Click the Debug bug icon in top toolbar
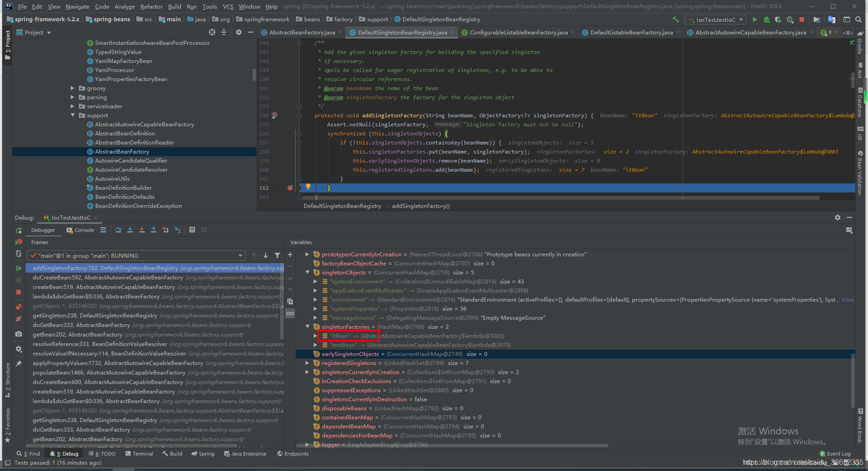This screenshot has width=868, height=471. 766,19
